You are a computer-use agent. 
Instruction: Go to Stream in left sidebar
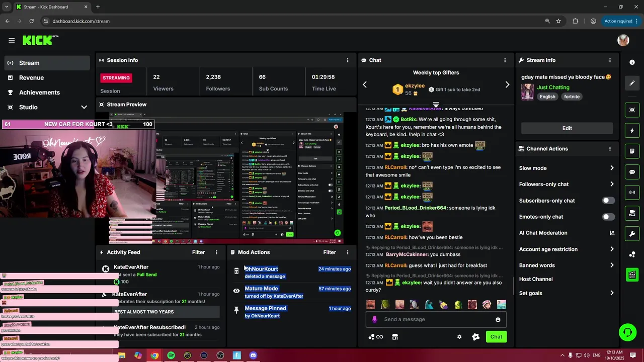[x=47, y=63]
